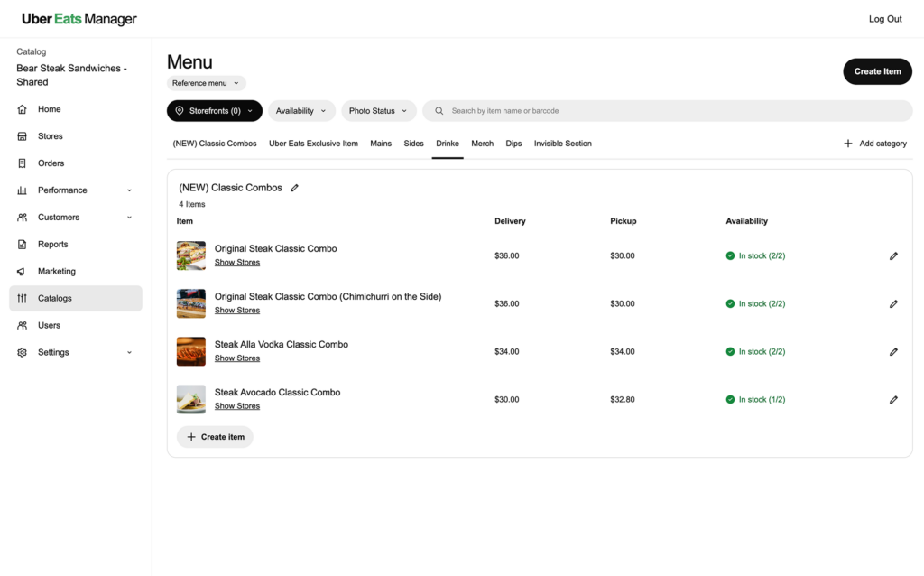Viewport: 924px width, 576px height.
Task: Open the Storefronts (0) filter dropdown
Action: click(x=215, y=111)
